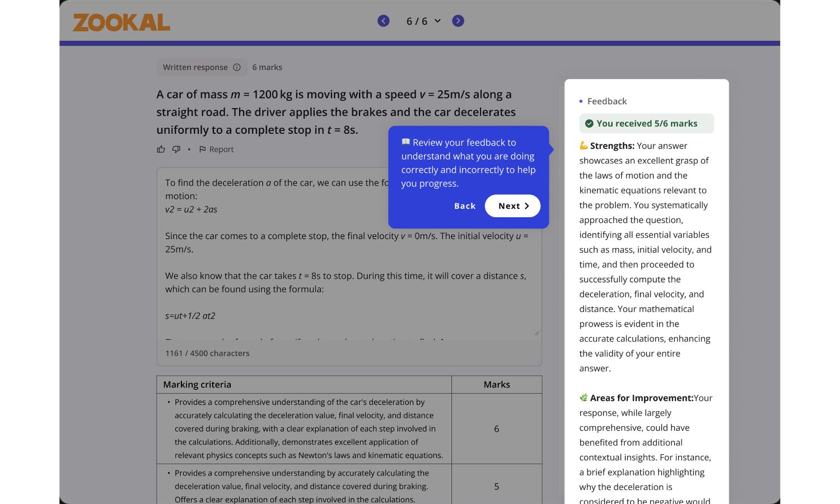This screenshot has height=504, width=840.
Task: Click the Feedback panel heading
Action: [606, 101]
